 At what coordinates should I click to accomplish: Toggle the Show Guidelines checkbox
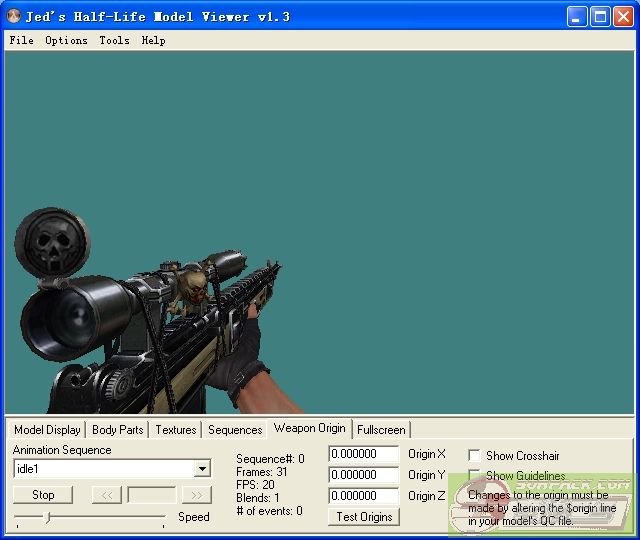coord(474,476)
